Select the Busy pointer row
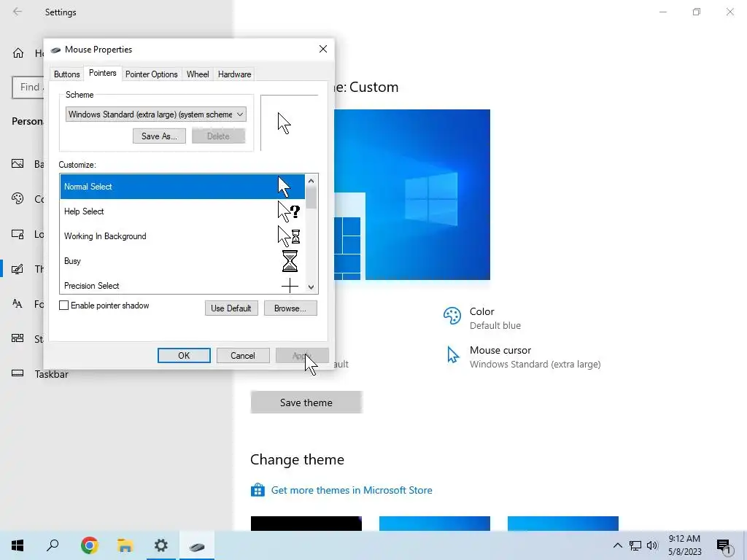Screen dimensions: 747x560 click(182, 261)
